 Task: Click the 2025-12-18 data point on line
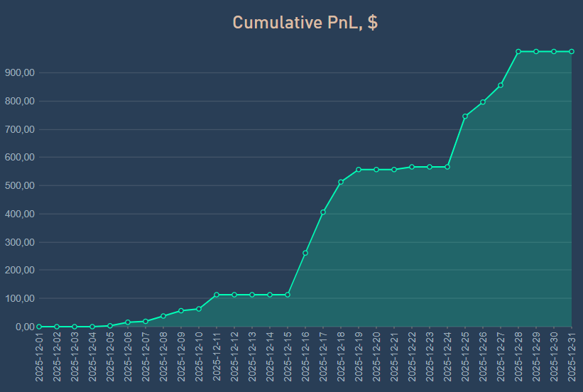click(341, 183)
